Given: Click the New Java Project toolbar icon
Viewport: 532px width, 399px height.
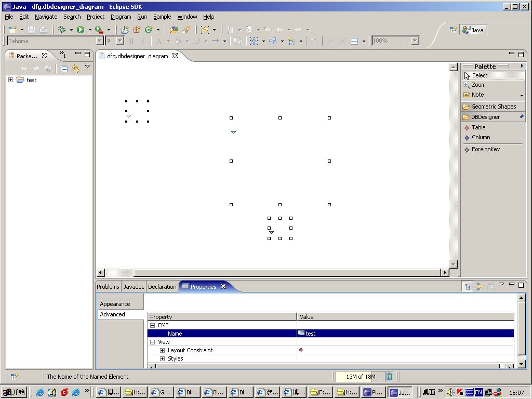Looking at the screenshot, I should pos(125,30).
